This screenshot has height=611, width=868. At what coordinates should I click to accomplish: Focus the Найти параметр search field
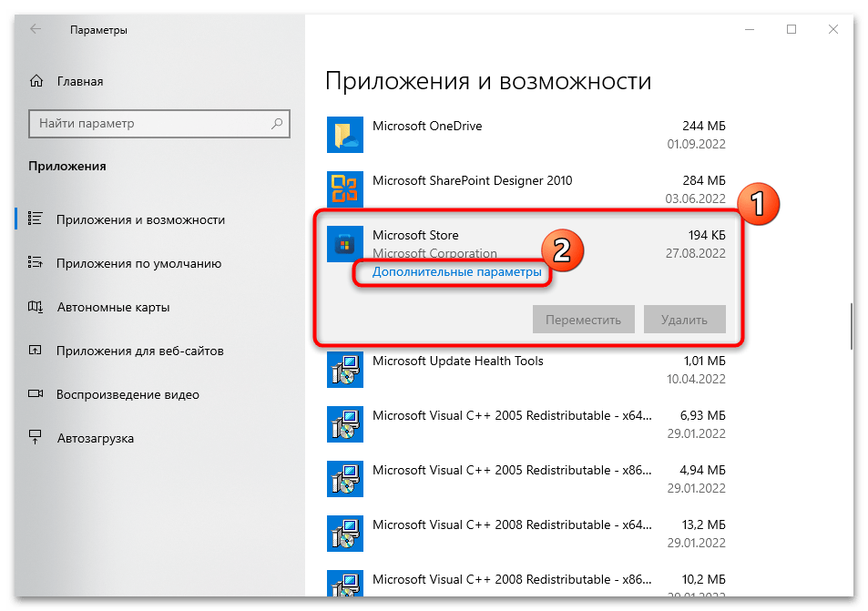pyautogui.click(x=159, y=124)
